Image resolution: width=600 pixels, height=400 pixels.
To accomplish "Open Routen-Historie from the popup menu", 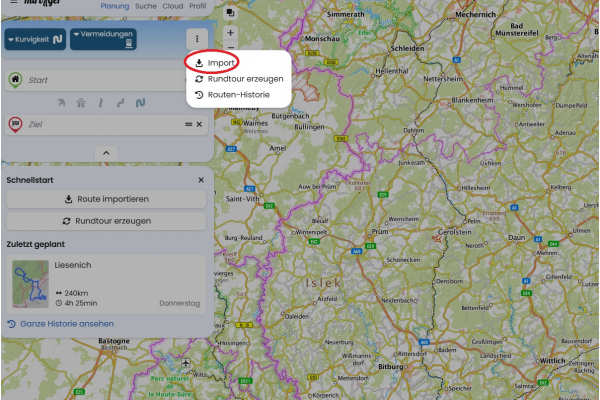I will tap(238, 95).
